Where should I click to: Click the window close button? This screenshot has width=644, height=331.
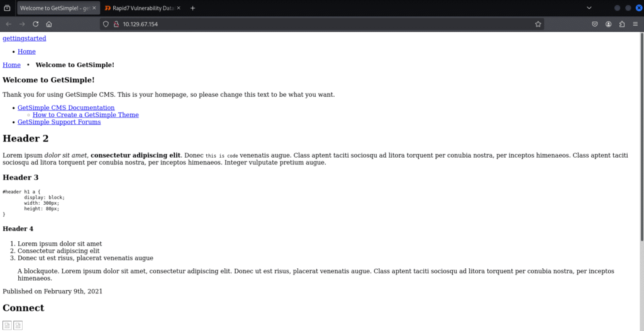[x=639, y=8]
